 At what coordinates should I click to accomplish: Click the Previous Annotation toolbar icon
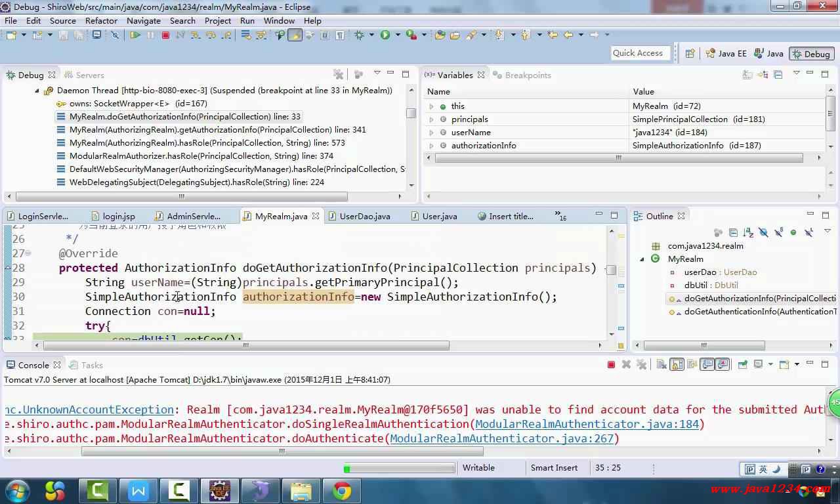(x=524, y=35)
